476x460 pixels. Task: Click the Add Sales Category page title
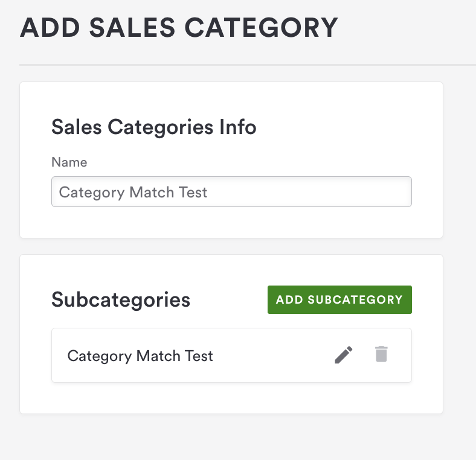[x=179, y=28]
